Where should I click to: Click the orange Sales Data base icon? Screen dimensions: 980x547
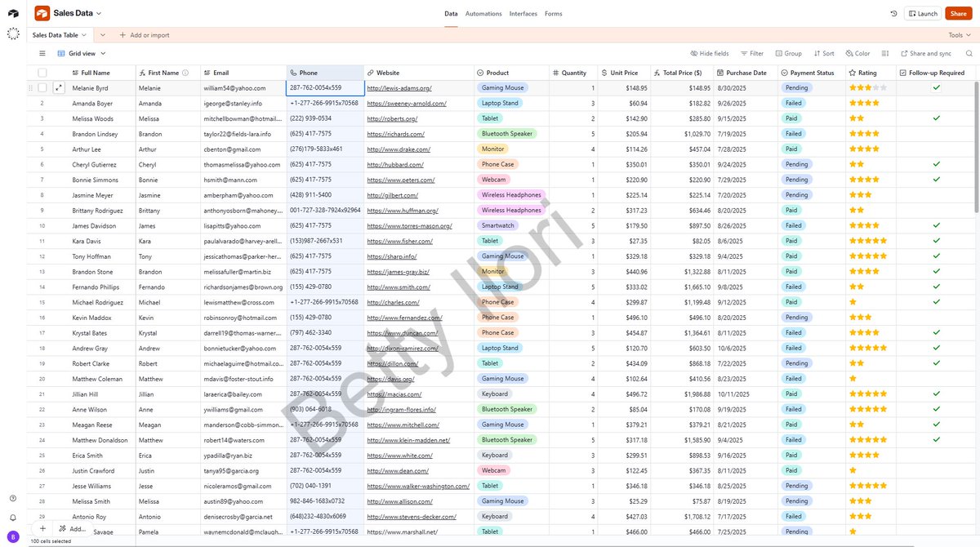[42, 13]
